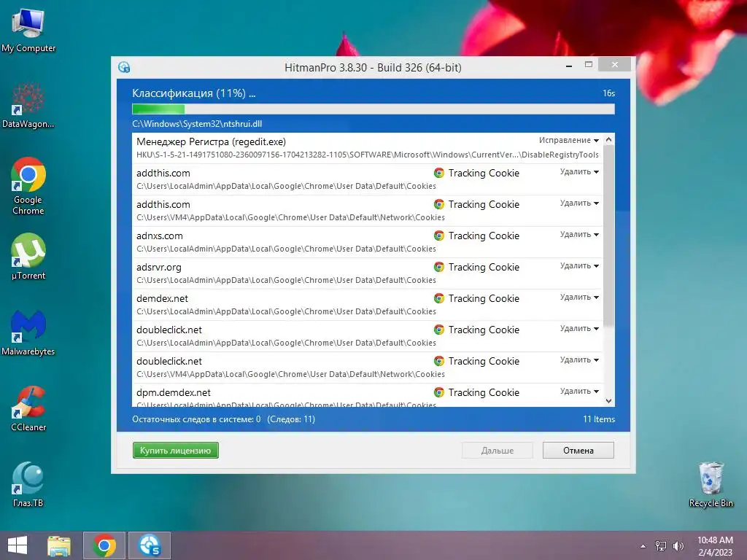Open Удалить dropdown for the LocalAdmin addthis.com row

point(579,171)
